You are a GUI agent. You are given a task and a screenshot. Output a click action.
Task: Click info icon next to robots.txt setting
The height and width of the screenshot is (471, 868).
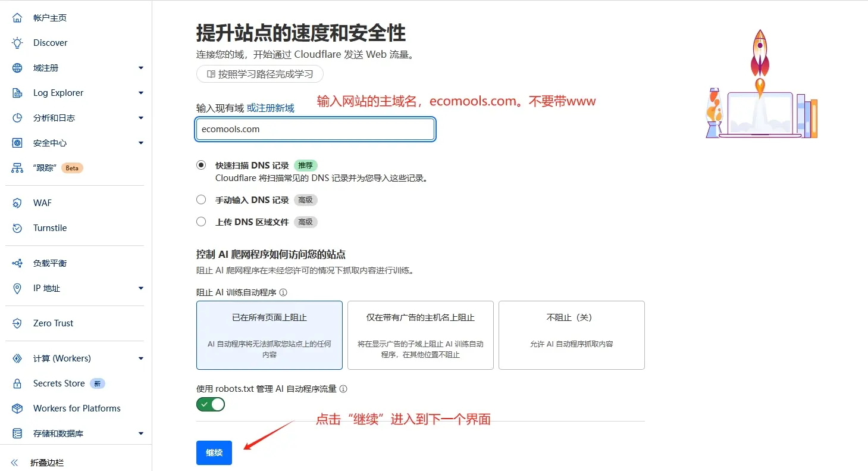coord(343,389)
